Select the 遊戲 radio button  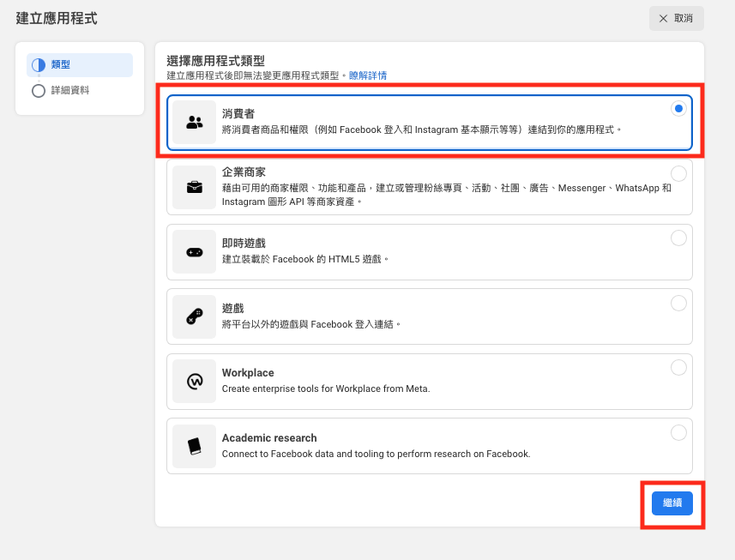pos(678,304)
